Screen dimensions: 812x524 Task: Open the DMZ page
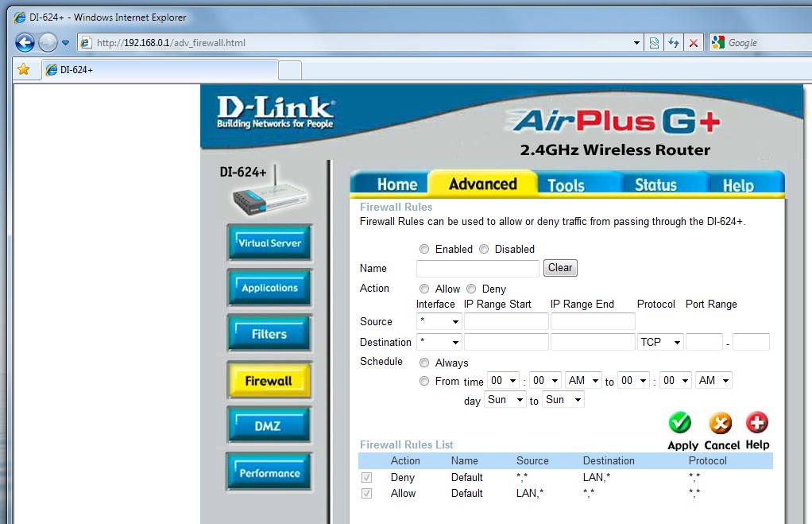point(269,425)
